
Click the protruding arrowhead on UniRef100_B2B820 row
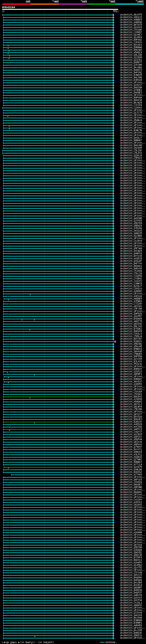115,342
